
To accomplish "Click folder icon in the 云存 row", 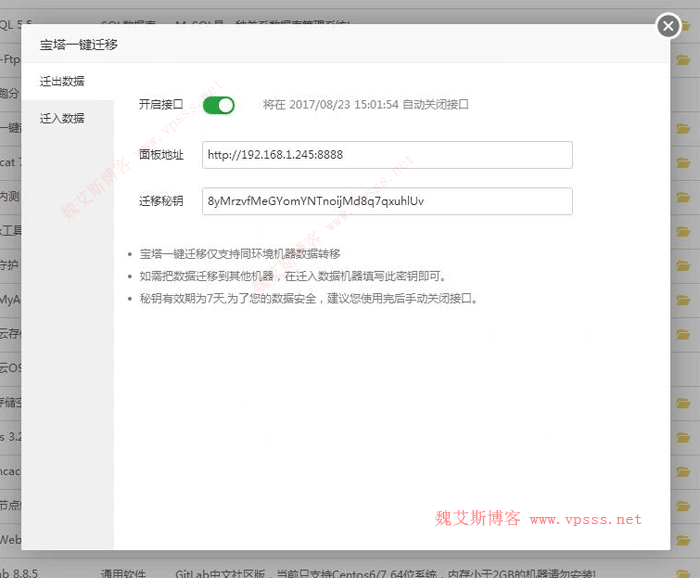I will pos(684,333).
